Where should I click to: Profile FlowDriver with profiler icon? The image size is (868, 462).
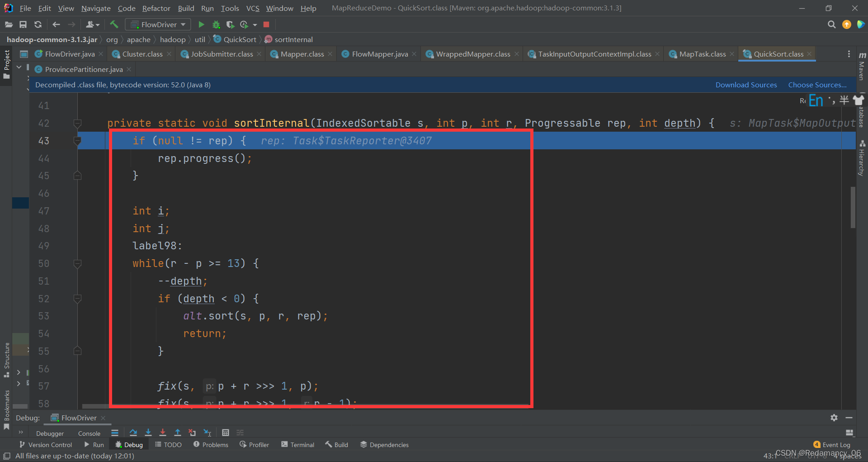[244, 24]
